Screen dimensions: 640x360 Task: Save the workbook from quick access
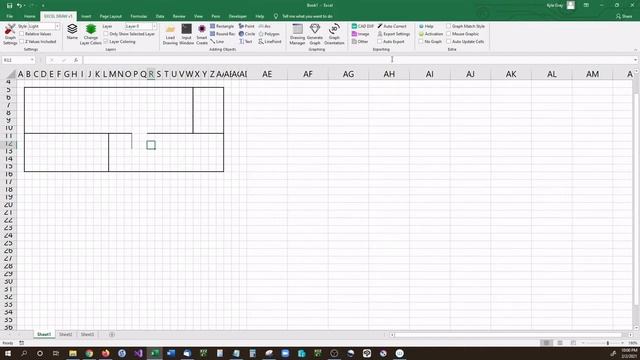click(x=9, y=5)
